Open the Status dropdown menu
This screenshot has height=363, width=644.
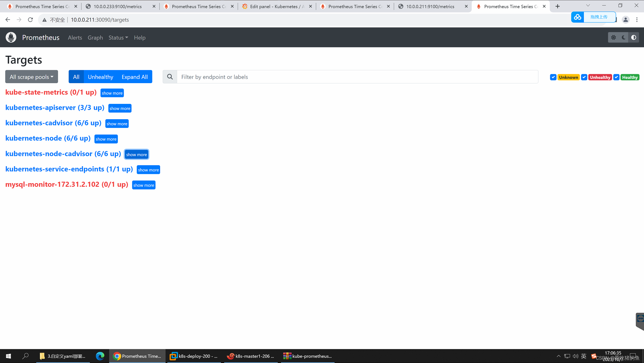118,38
